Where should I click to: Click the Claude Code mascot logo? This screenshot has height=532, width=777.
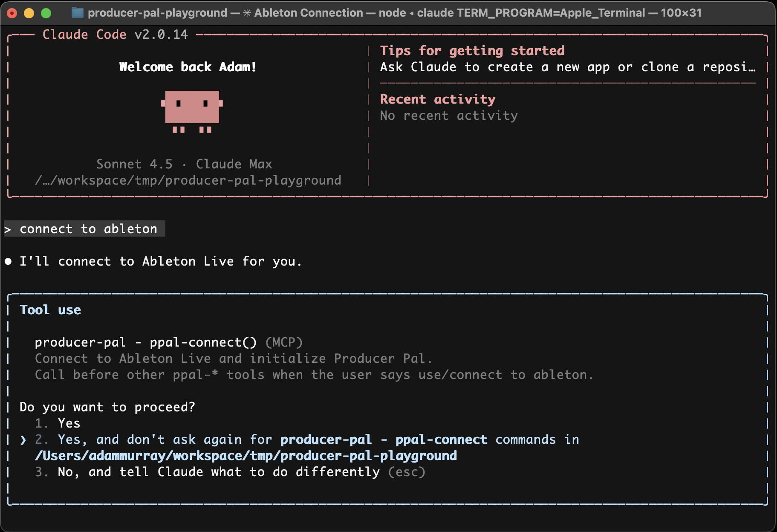[193, 112]
